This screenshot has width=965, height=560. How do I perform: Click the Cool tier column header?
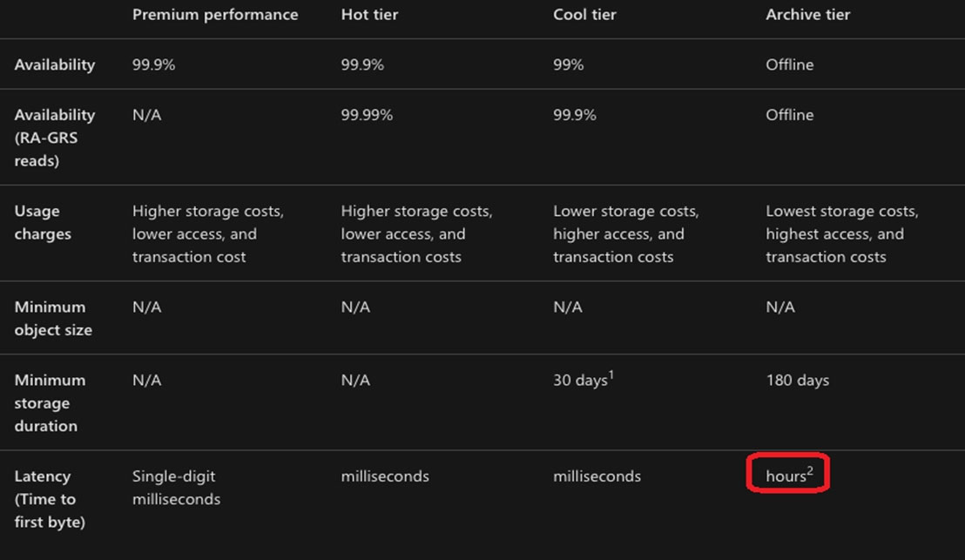(584, 15)
